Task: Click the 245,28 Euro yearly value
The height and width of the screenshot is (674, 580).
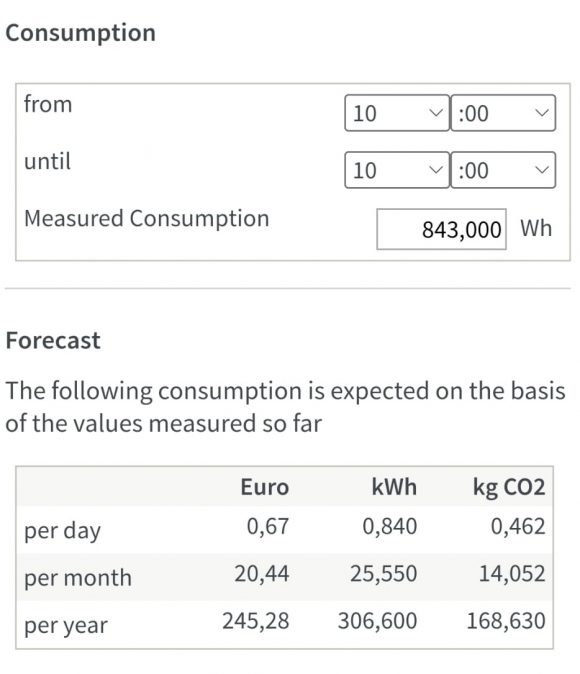Action: tap(256, 621)
